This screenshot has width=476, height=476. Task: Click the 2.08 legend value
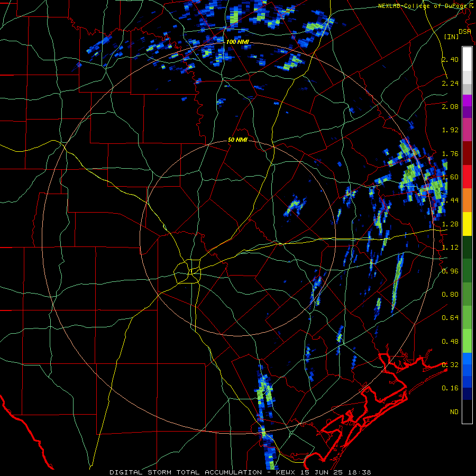[450, 106]
